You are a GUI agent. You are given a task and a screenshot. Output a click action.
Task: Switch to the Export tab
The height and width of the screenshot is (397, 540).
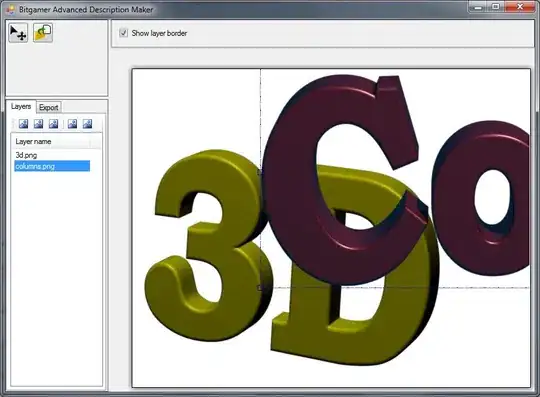point(49,107)
